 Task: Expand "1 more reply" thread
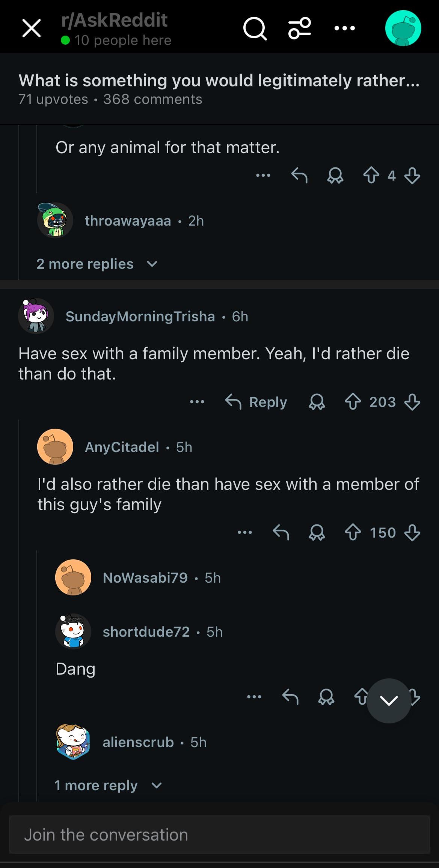point(108,785)
